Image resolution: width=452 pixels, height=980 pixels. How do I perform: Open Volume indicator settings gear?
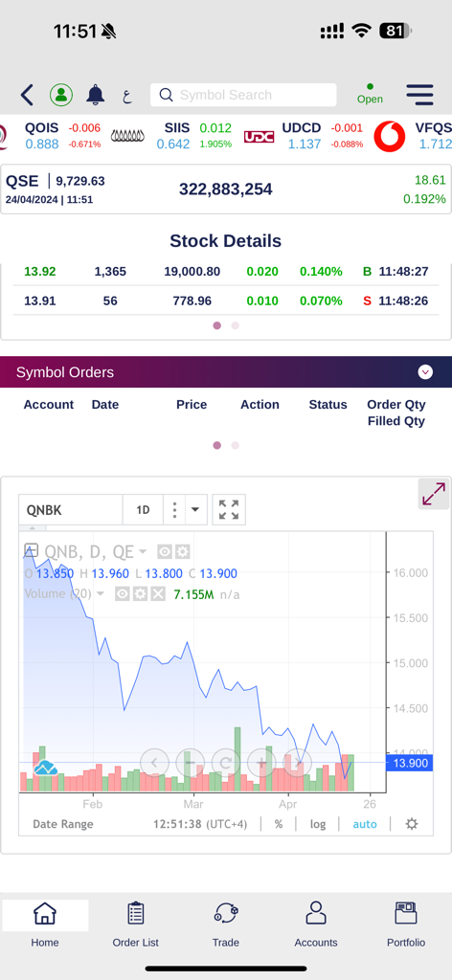point(140,593)
